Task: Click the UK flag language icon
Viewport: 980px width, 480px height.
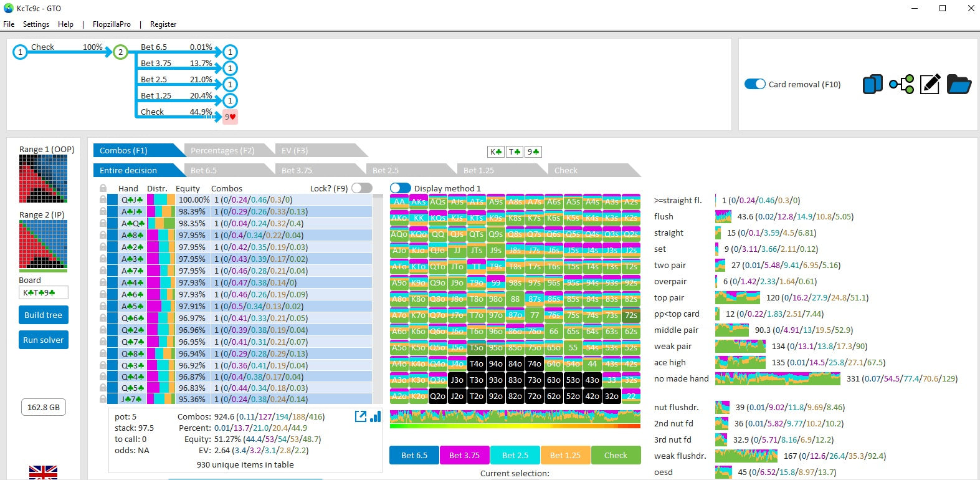Action: [x=43, y=473]
